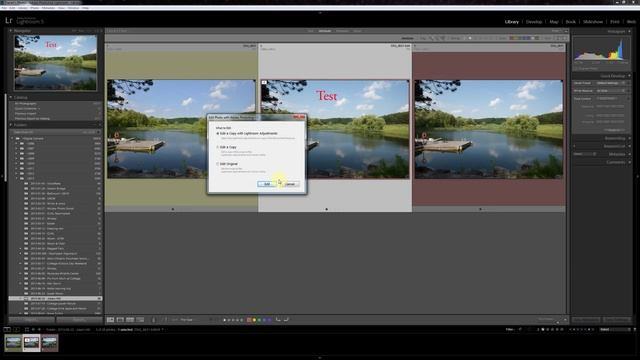The image size is (640, 360).
Task: Click the Import button
Action: [x=31, y=320]
